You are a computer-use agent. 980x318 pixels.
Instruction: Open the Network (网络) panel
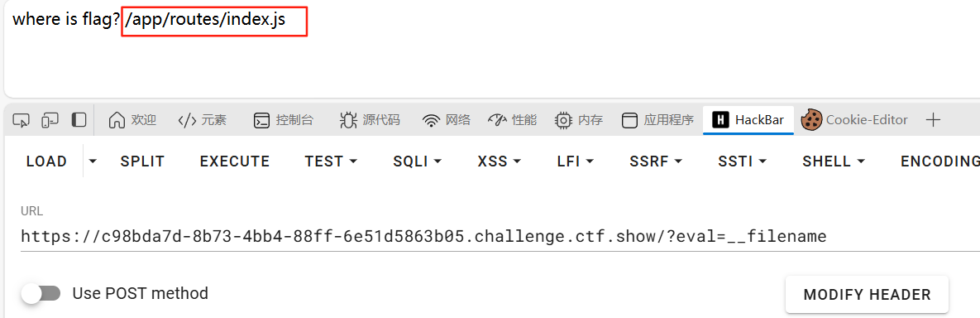tap(447, 120)
